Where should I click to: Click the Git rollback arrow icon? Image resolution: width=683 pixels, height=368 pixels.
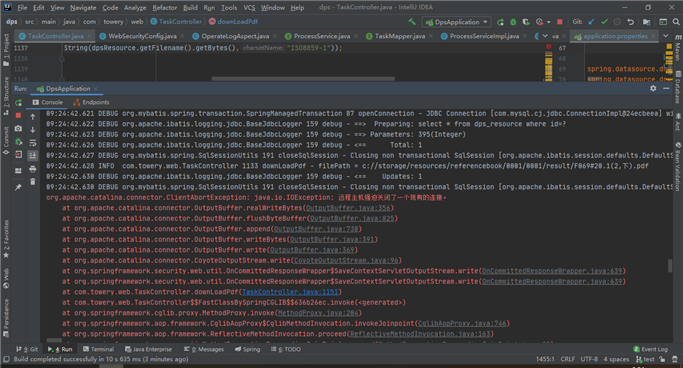pyautogui.click(x=630, y=22)
